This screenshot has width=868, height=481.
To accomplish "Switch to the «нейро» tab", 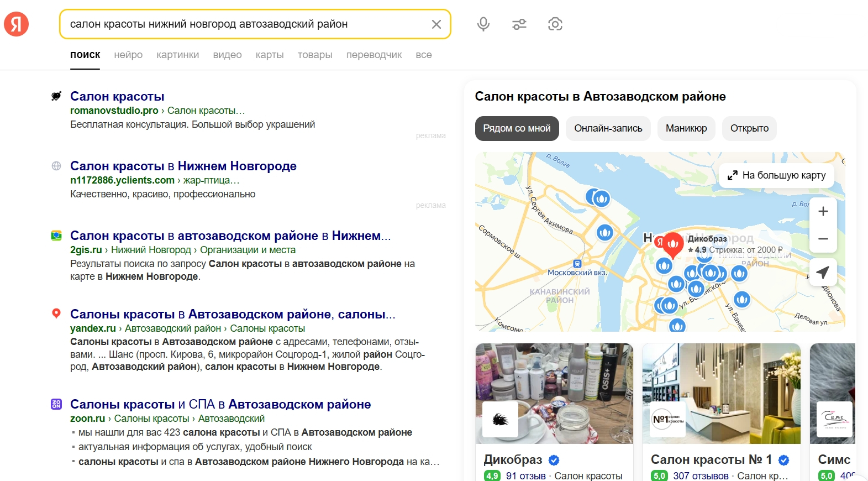I will click(128, 55).
